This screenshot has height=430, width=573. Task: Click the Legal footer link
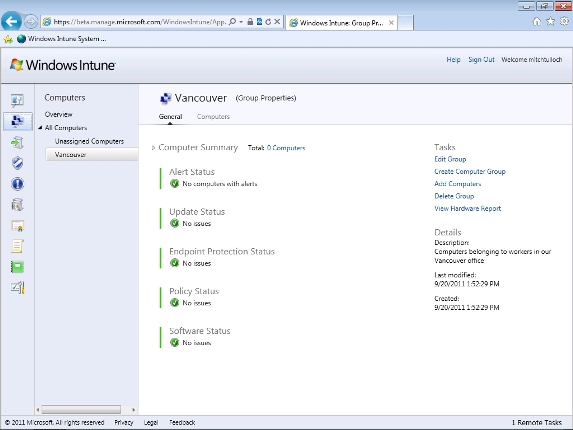(x=151, y=422)
